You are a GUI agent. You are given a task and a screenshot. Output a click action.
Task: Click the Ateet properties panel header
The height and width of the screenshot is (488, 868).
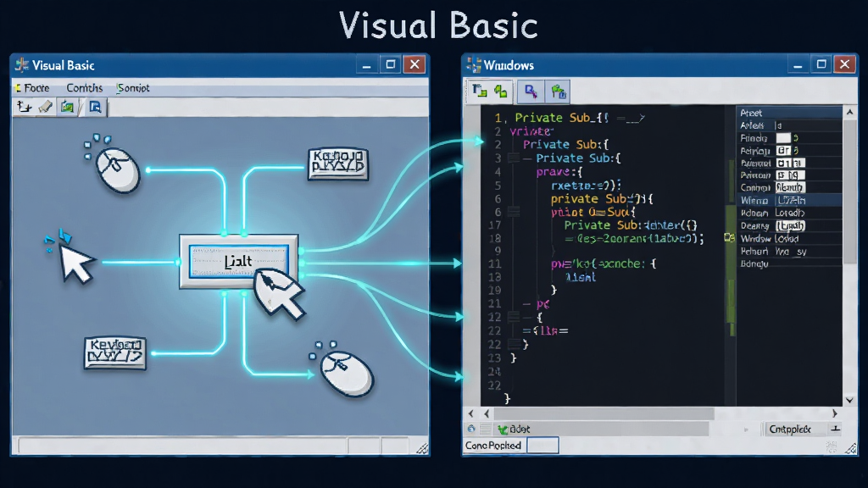click(789, 113)
